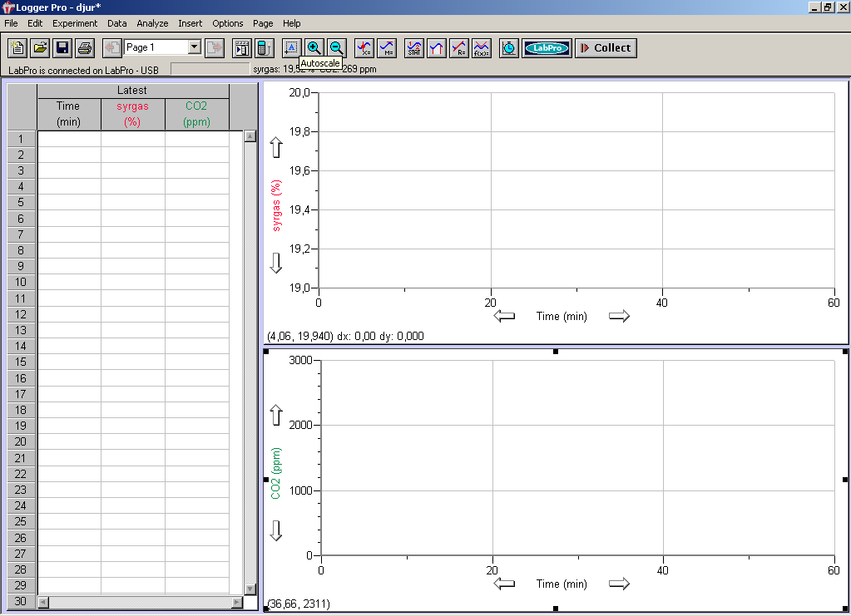The width and height of the screenshot is (851, 616).
Task: Click the LabPro connection status text
Action: [83, 71]
